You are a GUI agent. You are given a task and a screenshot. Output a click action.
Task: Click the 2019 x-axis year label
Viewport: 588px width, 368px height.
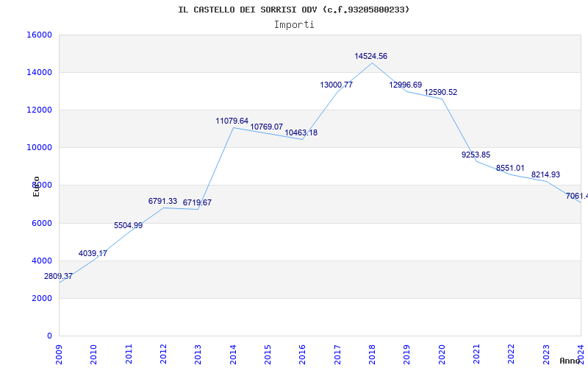pos(407,354)
